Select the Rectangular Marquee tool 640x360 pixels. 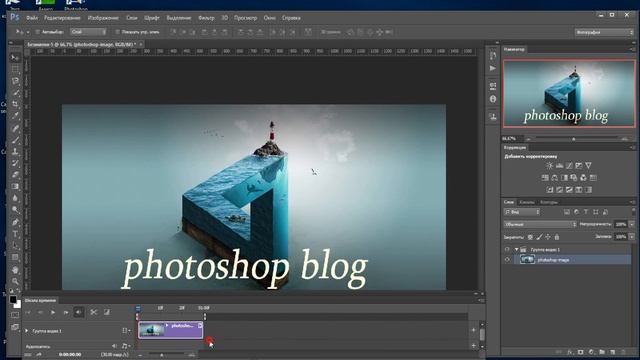15,69
